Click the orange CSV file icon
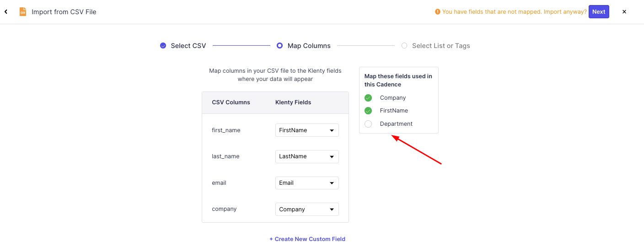644x247 pixels. click(23, 12)
